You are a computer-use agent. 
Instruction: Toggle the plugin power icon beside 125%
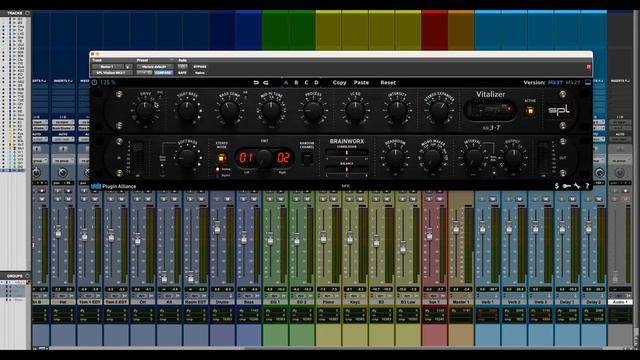[94, 82]
